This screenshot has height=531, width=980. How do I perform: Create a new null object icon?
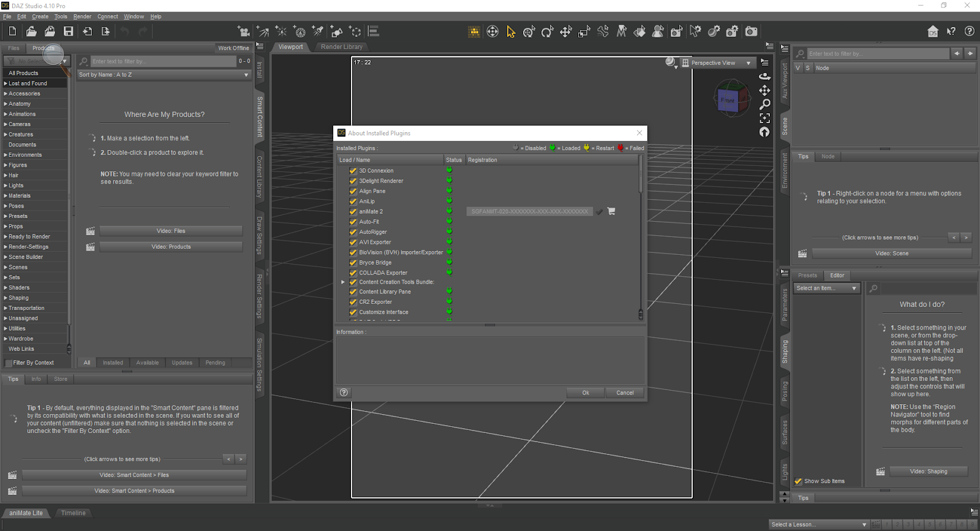tap(355, 31)
